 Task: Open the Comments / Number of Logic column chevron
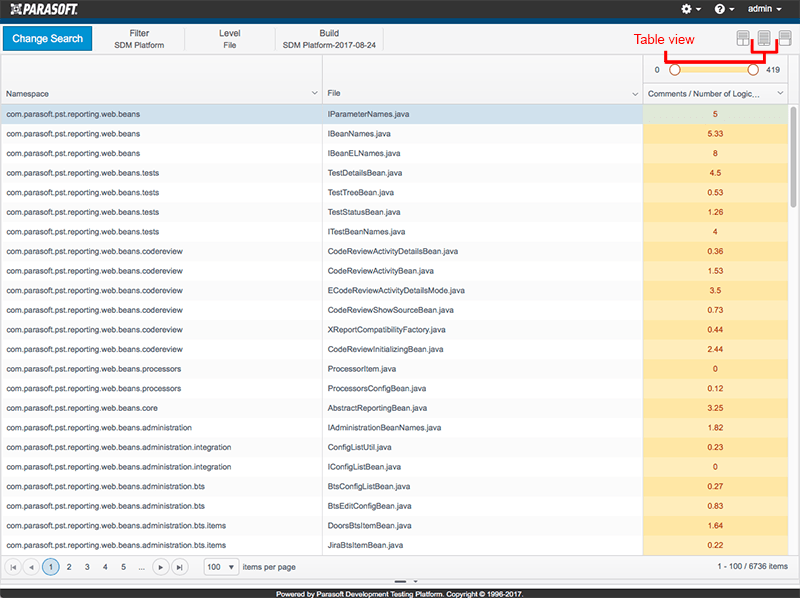[780, 93]
